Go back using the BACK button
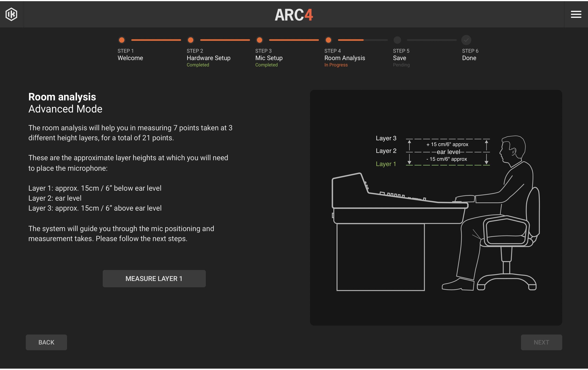The height and width of the screenshot is (370, 588). click(46, 342)
